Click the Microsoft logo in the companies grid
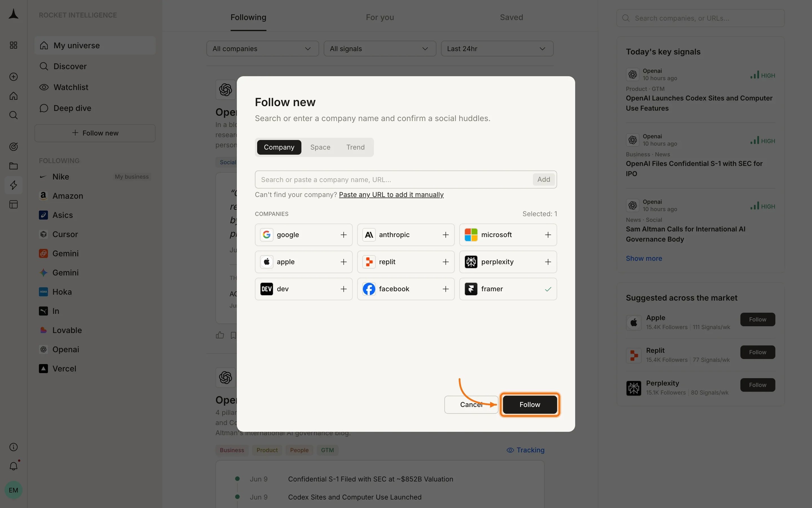This screenshot has height=508, width=812. (x=471, y=235)
